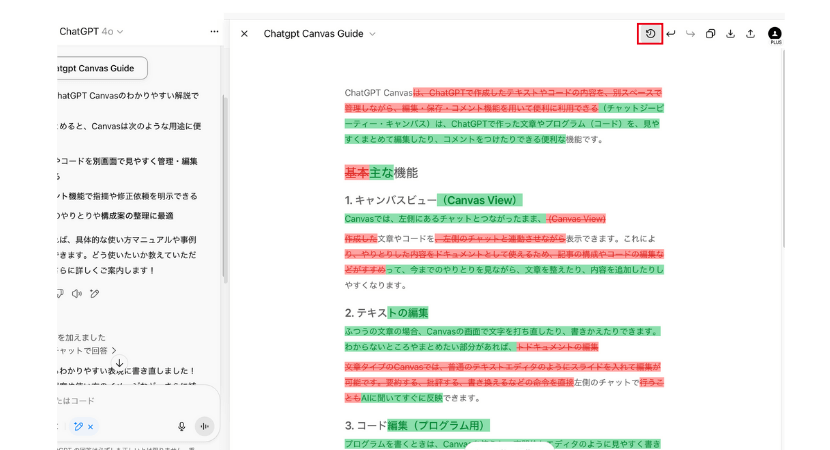This screenshot has width=830, height=450.
Task: Start dictation with the microphone icon
Action: 182,426
